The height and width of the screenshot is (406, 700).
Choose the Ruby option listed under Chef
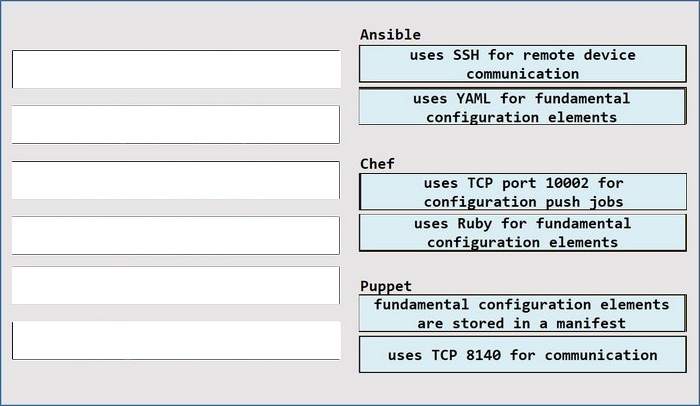click(x=523, y=233)
